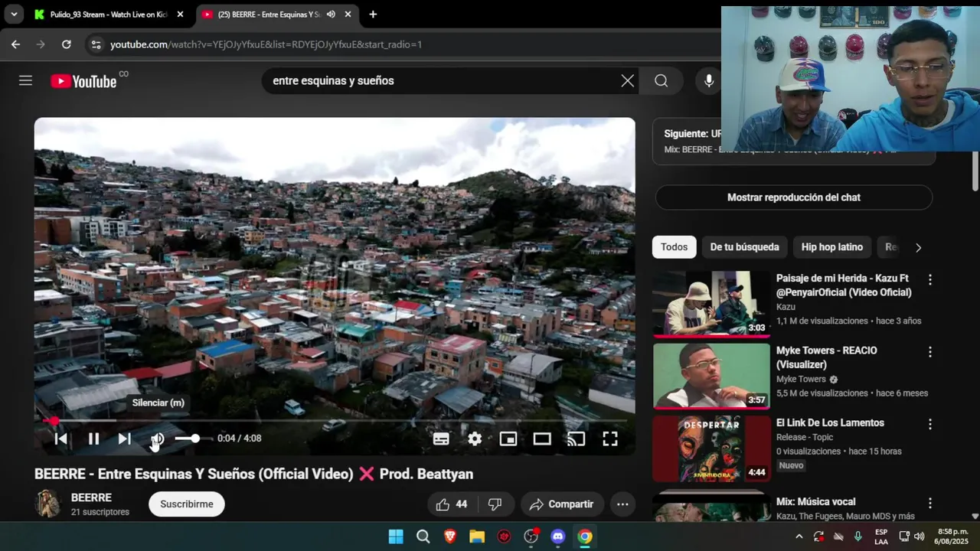The height and width of the screenshot is (551, 980).
Task: Open Myke Towers REACIO thumbnail
Action: [x=711, y=376]
